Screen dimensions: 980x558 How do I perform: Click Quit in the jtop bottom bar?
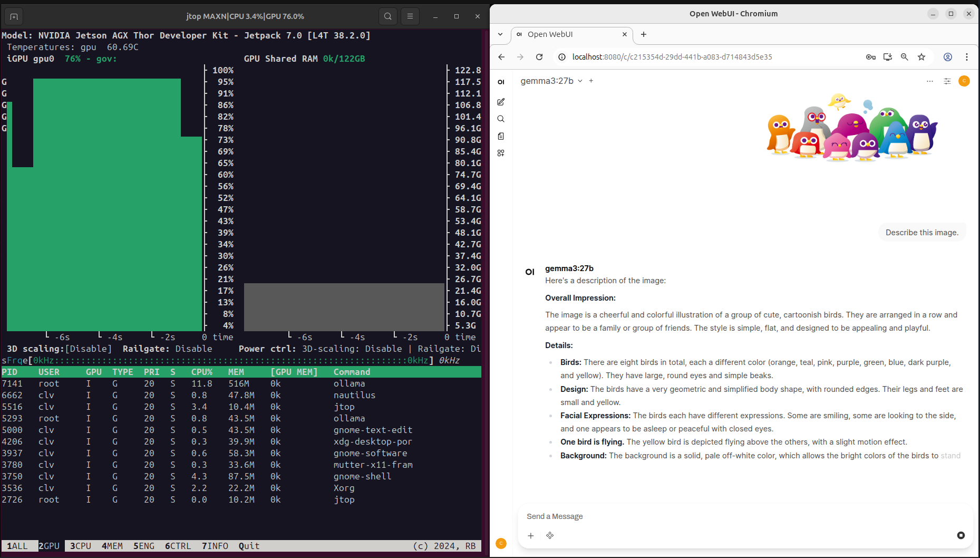coord(249,546)
